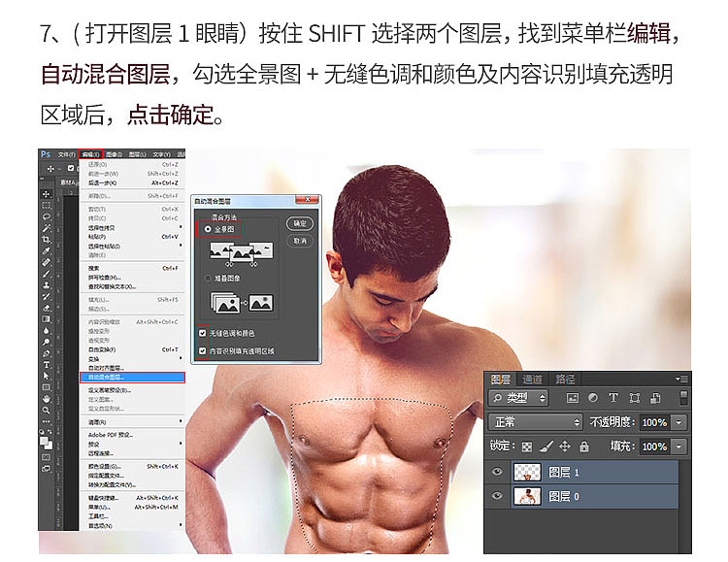Switch to the 路径 Paths tab
The width and height of the screenshot is (728, 562).
click(565, 380)
